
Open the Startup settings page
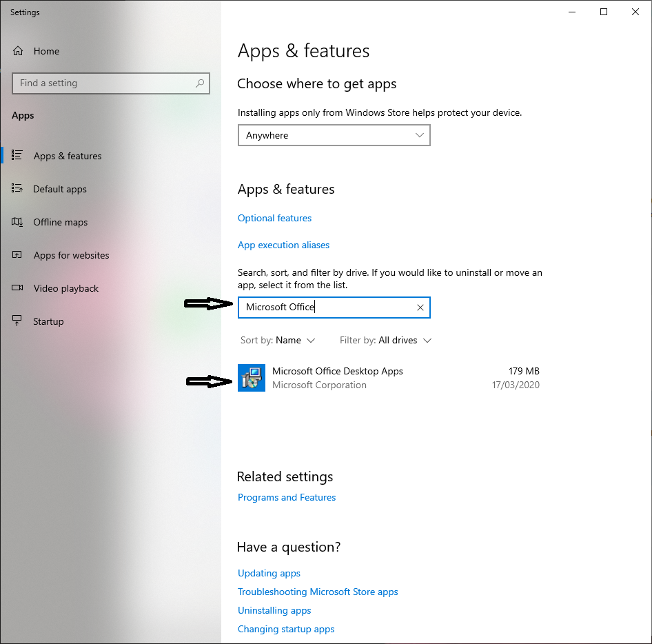(x=48, y=321)
